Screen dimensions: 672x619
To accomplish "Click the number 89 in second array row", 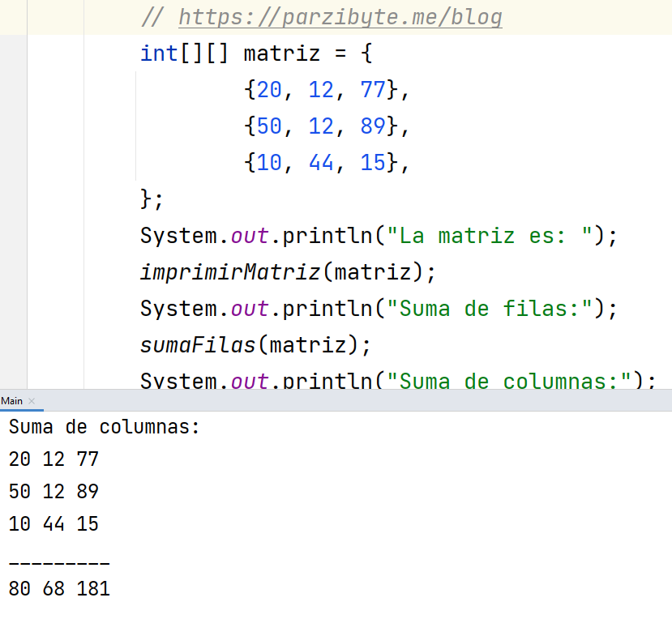I will [373, 126].
